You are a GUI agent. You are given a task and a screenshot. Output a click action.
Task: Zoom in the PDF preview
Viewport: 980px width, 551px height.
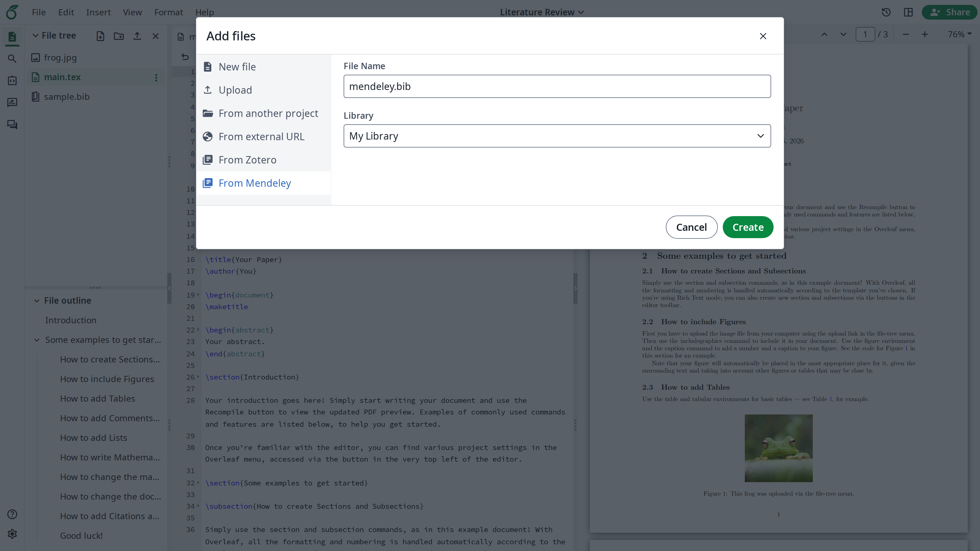pos(925,34)
